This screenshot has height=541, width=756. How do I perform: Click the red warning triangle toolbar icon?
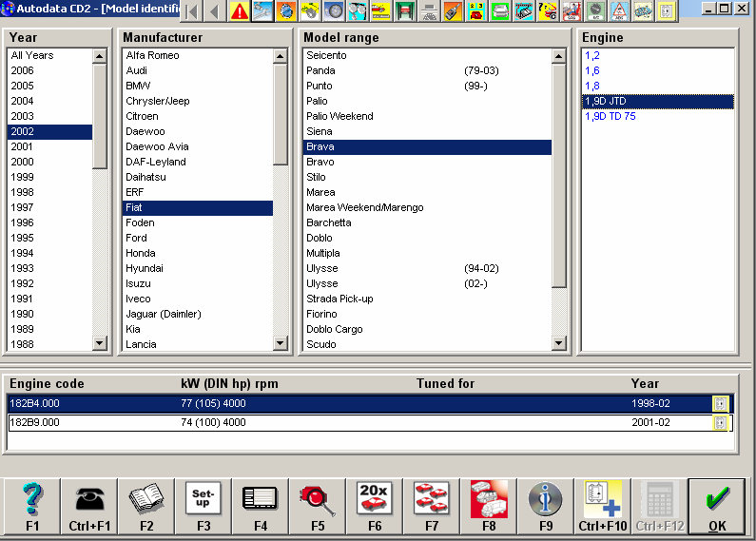coord(240,11)
